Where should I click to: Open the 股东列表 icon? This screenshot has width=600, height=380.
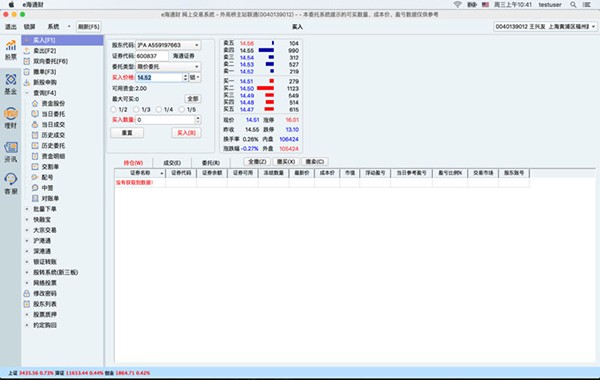click(x=27, y=304)
